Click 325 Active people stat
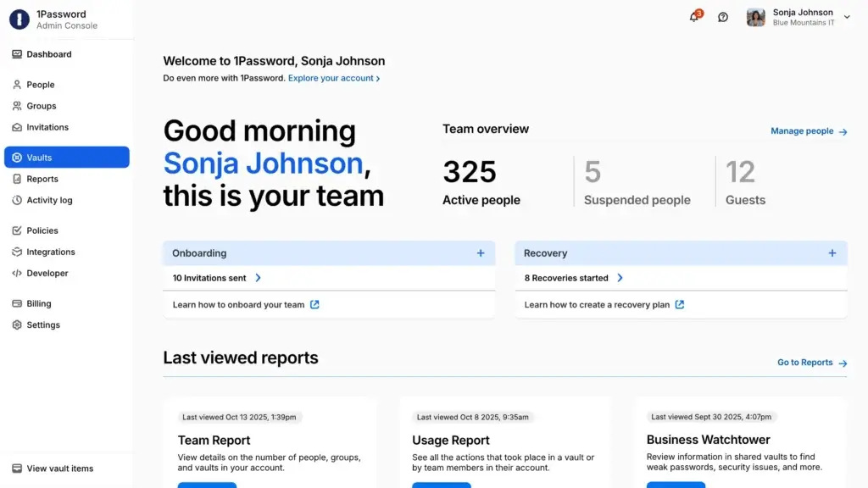The width and height of the screenshot is (868, 488). click(x=481, y=182)
